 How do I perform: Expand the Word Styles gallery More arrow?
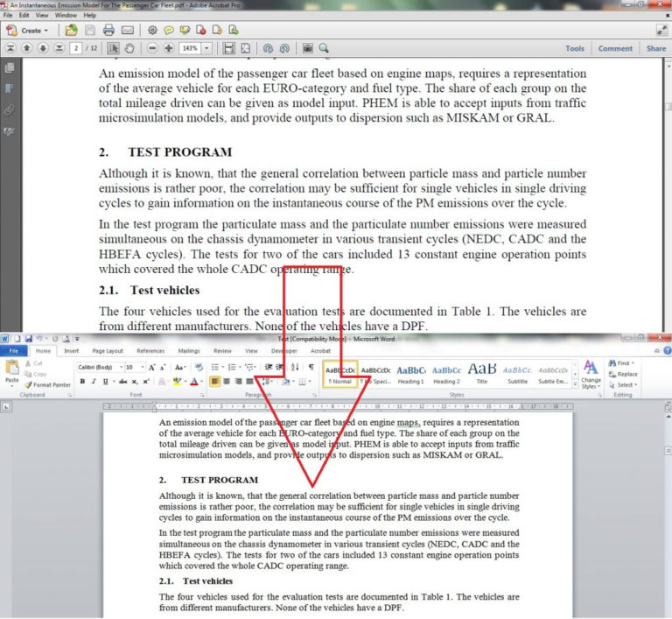pyautogui.click(x=575, y=384)
